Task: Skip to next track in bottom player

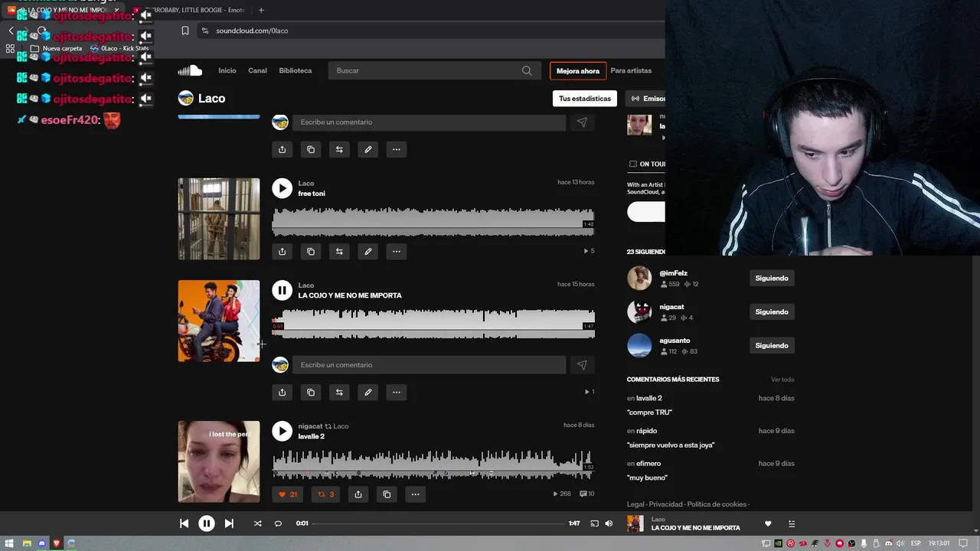Action: point(229,523)
